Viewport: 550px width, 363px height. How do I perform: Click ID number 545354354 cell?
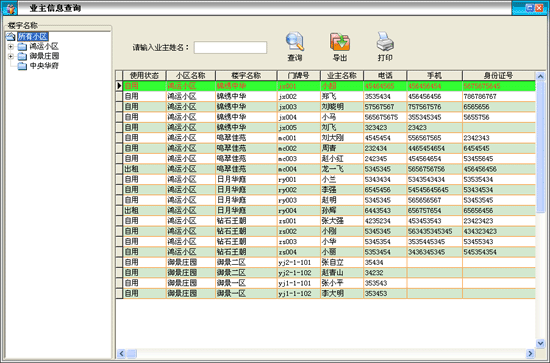click(x=498, y=252)
